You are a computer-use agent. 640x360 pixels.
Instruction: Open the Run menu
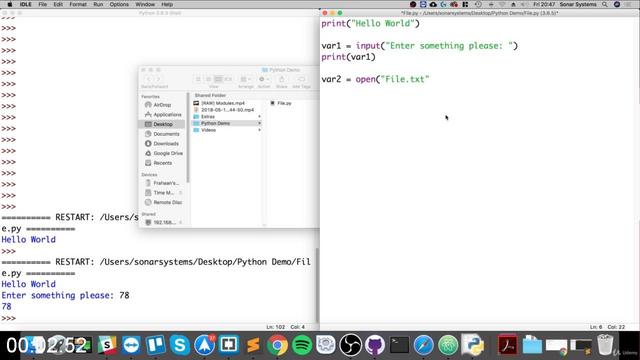coord(98,4)
